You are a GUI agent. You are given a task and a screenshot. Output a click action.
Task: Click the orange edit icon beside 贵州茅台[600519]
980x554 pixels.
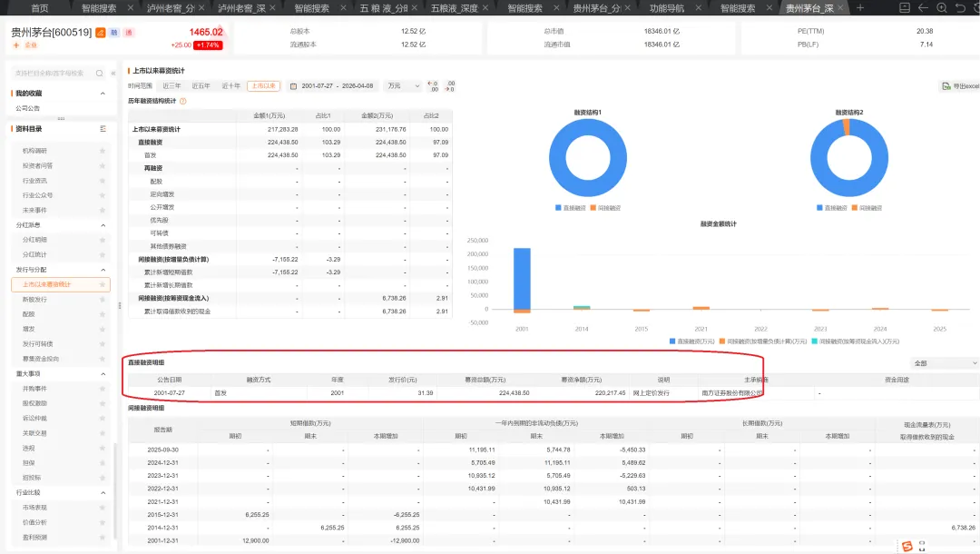100,33
